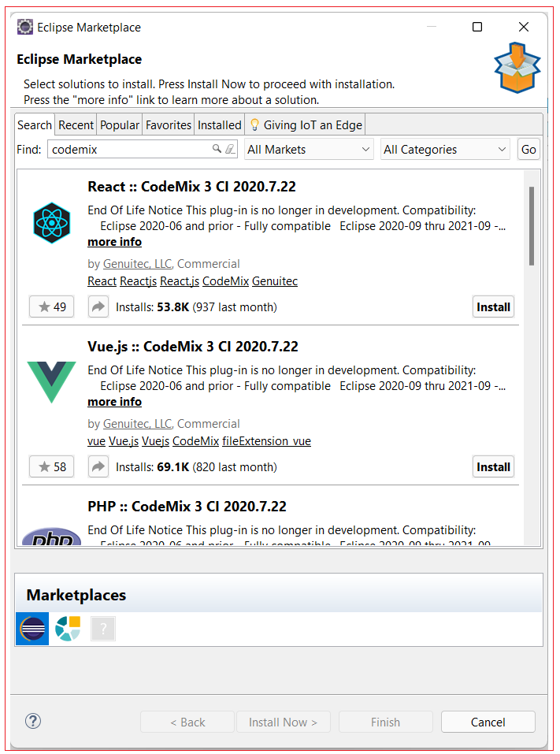This screenshot has width=560, height=754.
Task: Install React :: CodeMix 3 CI
Action: coord(493,306)
